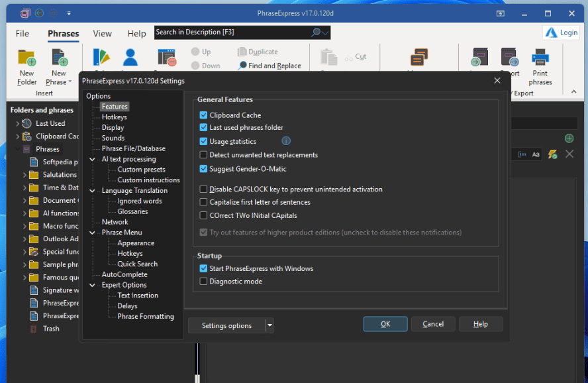
Task: Click the green and orange pen ribbon icon
Action: click(101, 58)
